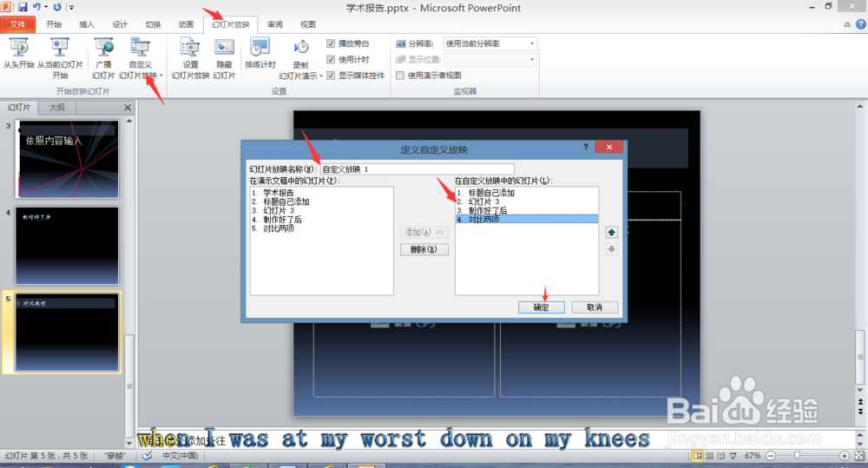Open the 文件 file tab
Screen dimensions: 868x468
[17, 24]
